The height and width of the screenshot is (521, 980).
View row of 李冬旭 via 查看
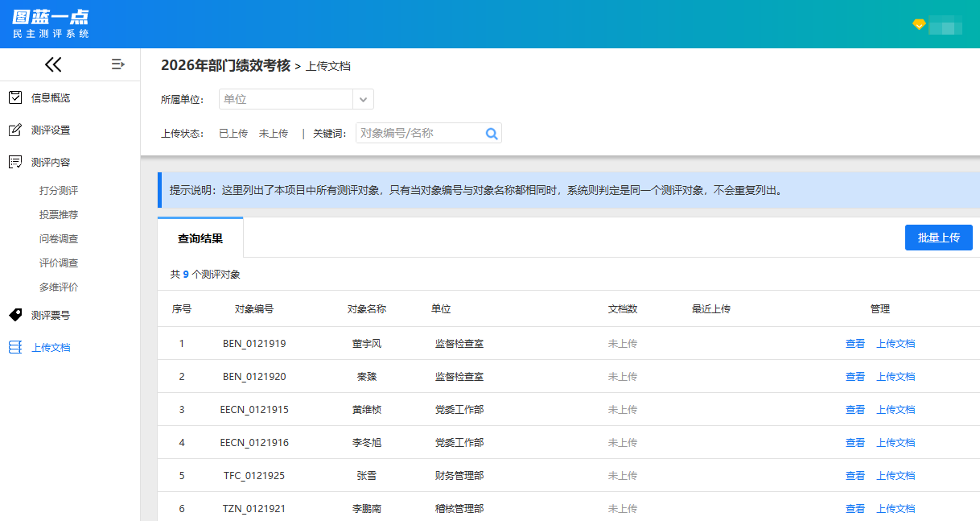(x=855, y=443)
